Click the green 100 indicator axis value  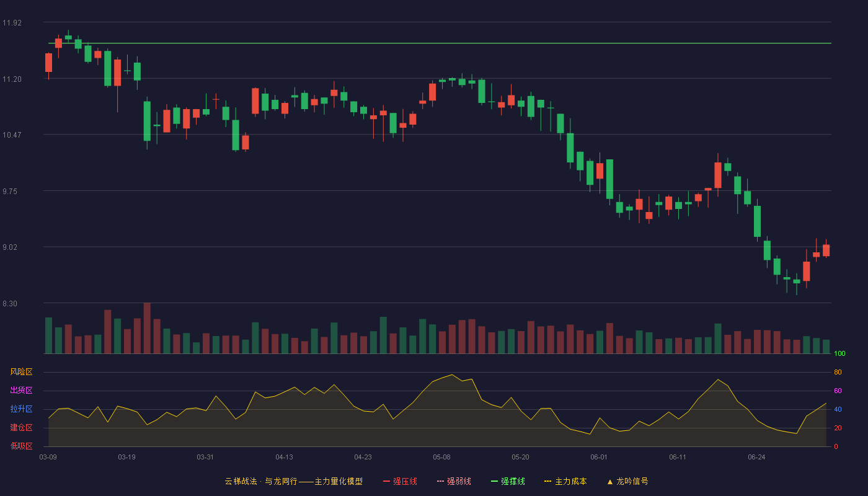[x=839, y=353]
